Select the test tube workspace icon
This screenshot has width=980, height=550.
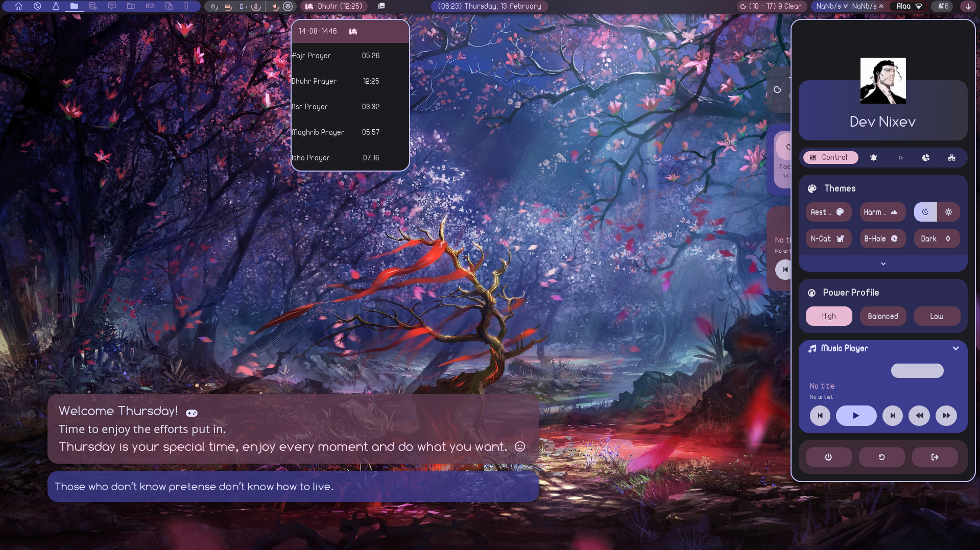click(186, 6)
